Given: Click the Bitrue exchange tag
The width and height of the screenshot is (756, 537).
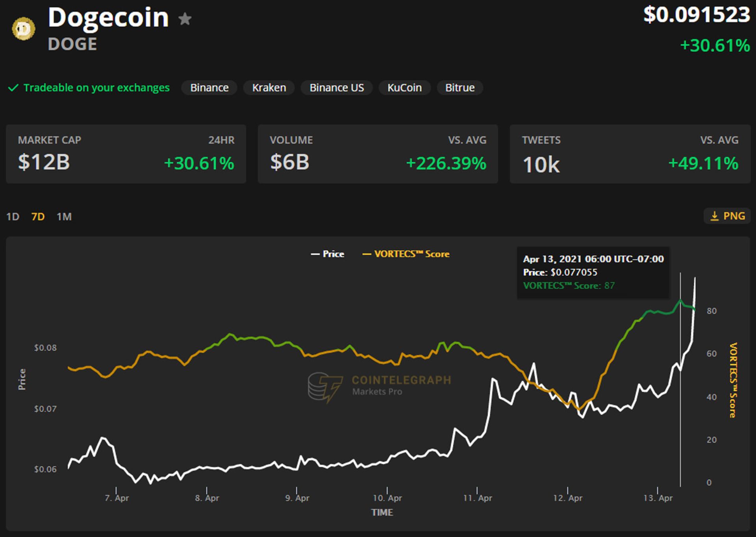Looking at the screenshot, I should point(460,87).
